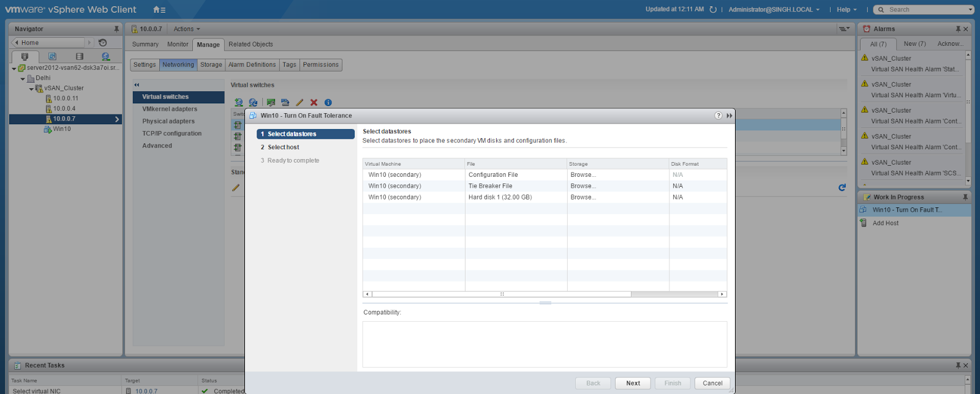Click datastore table horizontal scrollbar
Viewport: 980px width, 394px height.
pos(501,294)
